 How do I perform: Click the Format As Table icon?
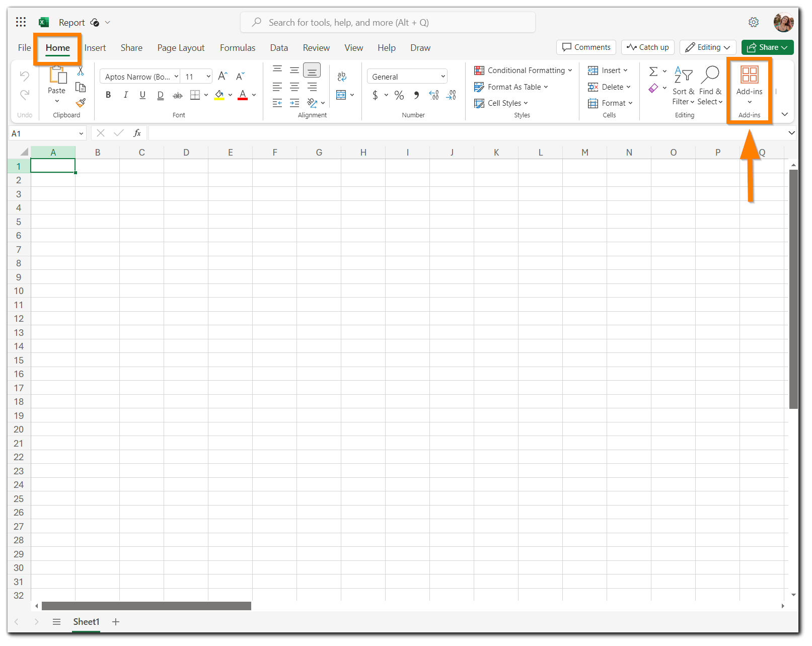tap(479, 87)
